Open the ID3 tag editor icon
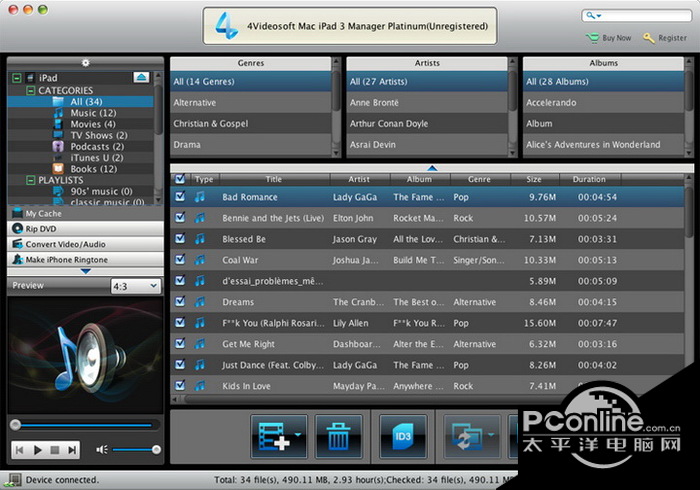The width and height of the screenshot is (700, 490). (403, 436)
